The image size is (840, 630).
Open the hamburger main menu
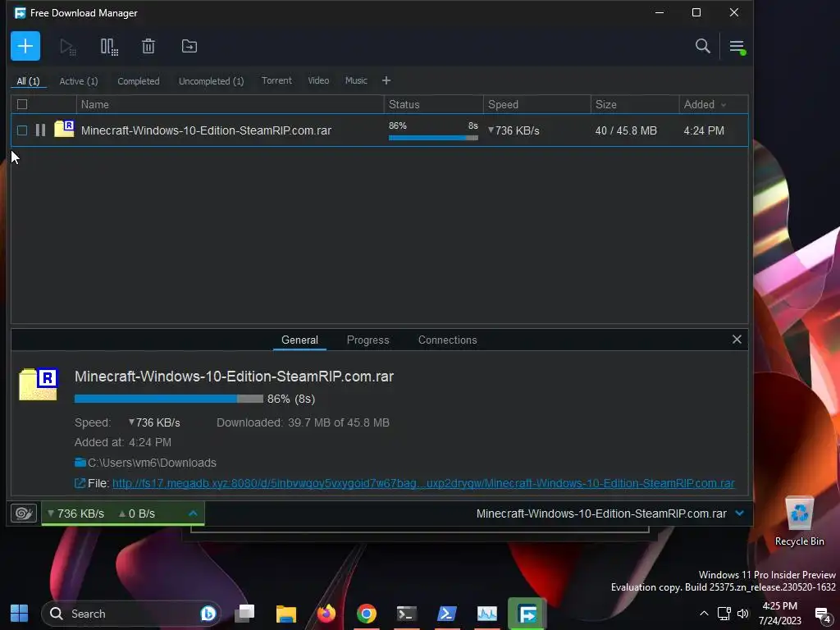pyautogui.click(x=737, y=47)
